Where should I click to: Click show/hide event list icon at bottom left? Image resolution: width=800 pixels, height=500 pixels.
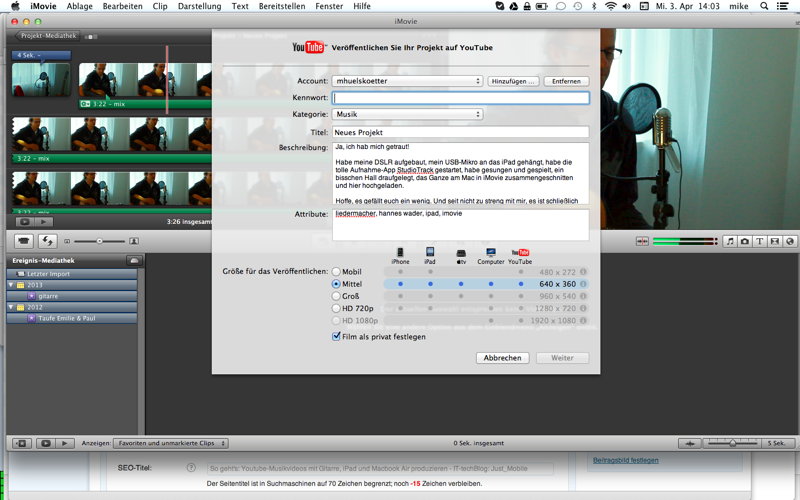[x=22, y=443]
